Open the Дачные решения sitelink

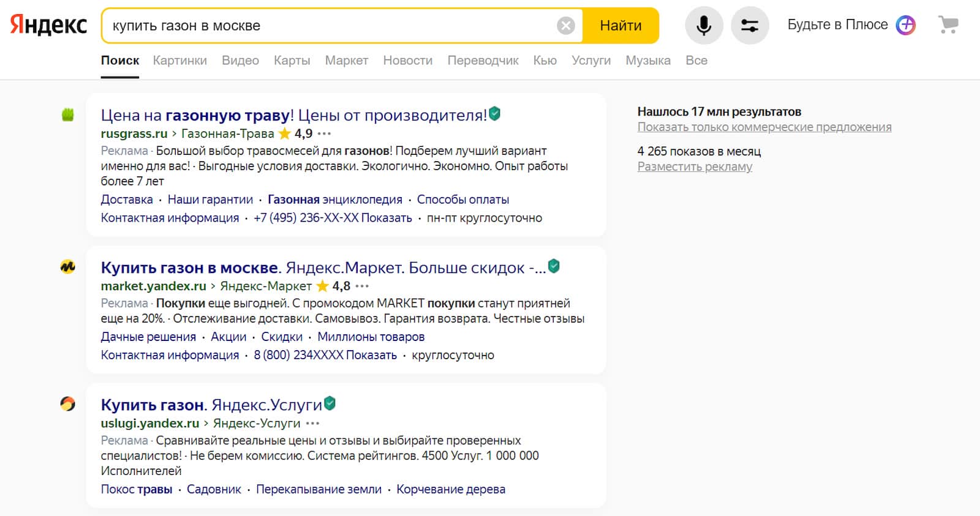[x=148, y=337]
